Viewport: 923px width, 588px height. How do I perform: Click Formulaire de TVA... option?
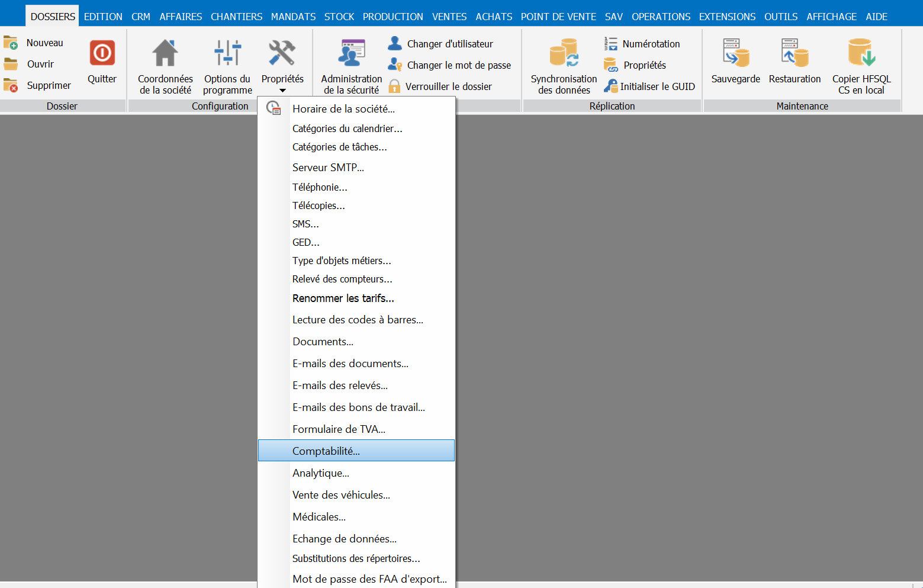339,429
